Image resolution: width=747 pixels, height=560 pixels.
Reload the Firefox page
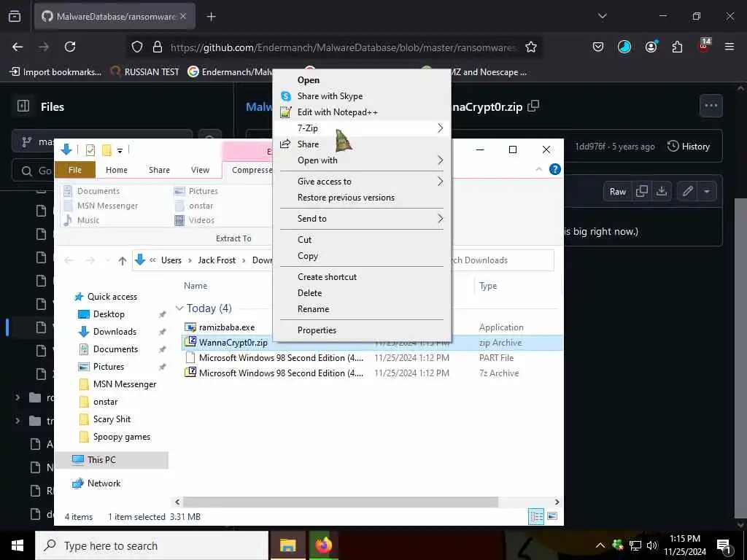(x=70, y=47)
